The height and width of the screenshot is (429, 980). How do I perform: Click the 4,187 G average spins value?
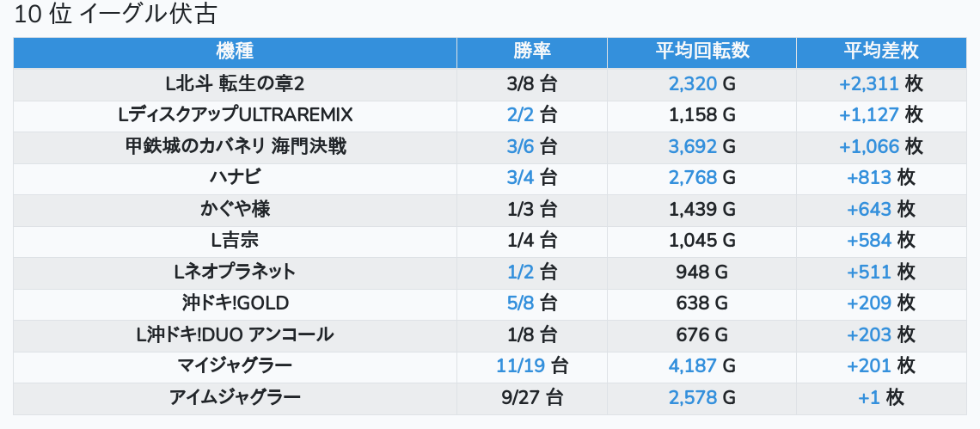[x=692, y=366]
